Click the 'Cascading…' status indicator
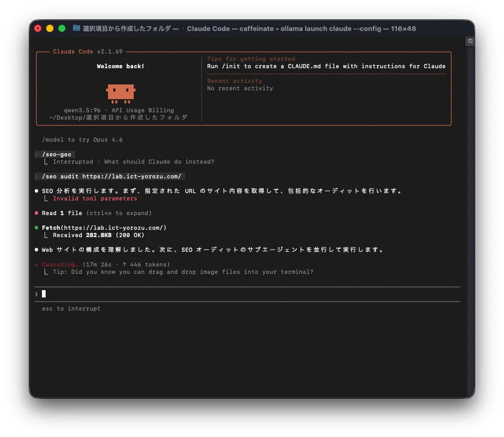 click(x=60, y=264)
